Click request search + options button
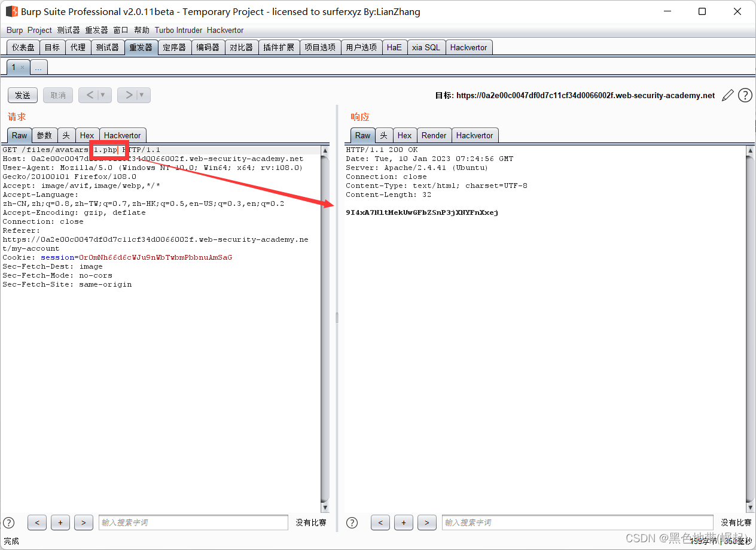The image size is (756, 550). click(60, 522)
